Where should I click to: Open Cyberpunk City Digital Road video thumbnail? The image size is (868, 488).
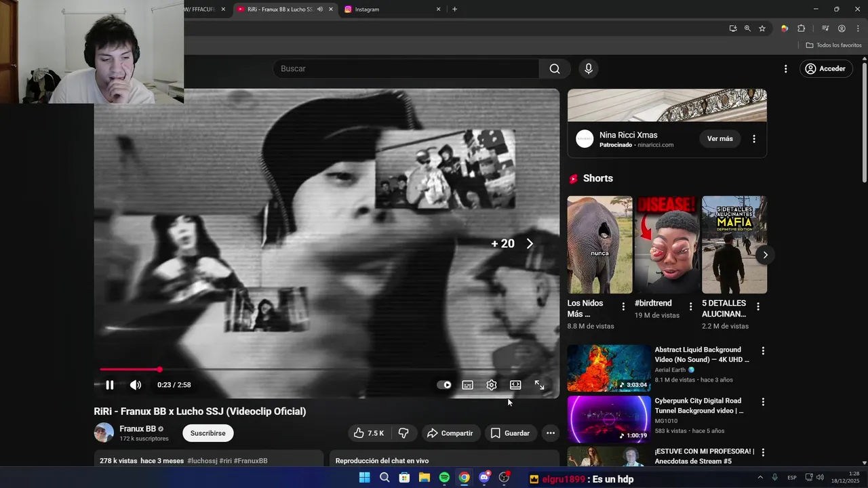pos(609,419)
